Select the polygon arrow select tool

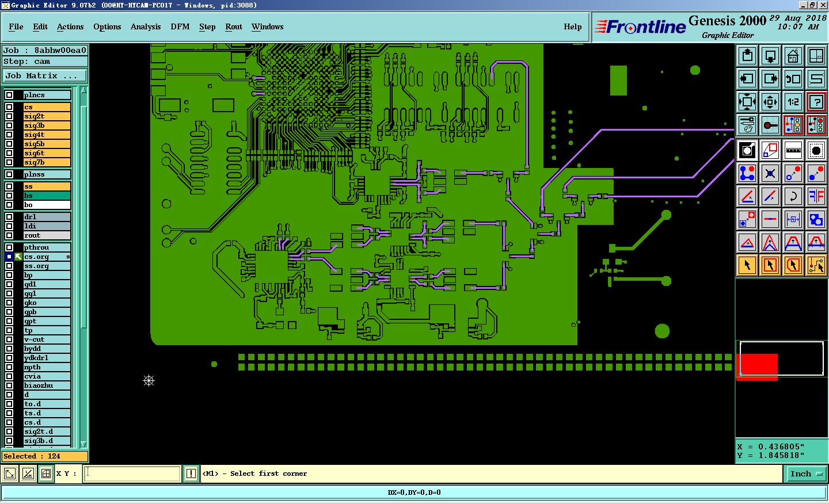point(793,265)
